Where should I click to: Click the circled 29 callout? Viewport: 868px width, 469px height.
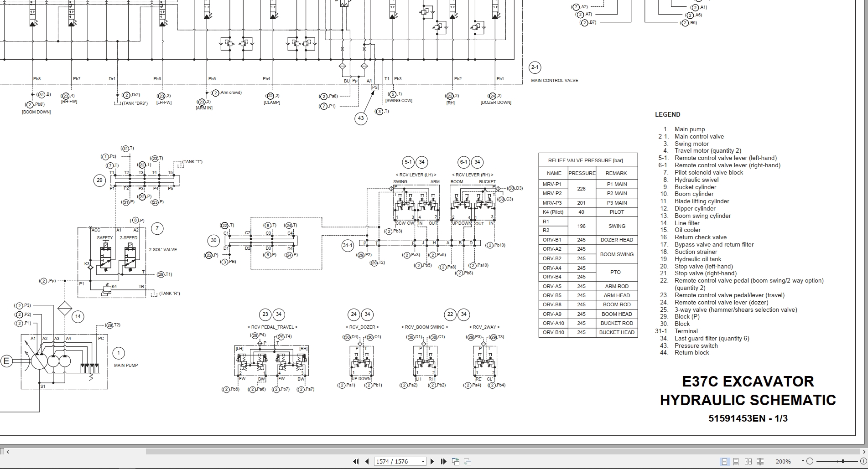[x=99, y=180]
